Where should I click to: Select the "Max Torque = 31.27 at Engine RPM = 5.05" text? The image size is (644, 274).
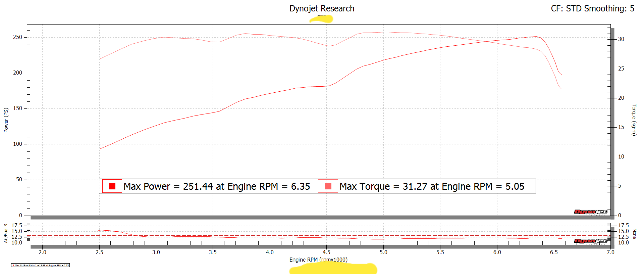[432, 186]
